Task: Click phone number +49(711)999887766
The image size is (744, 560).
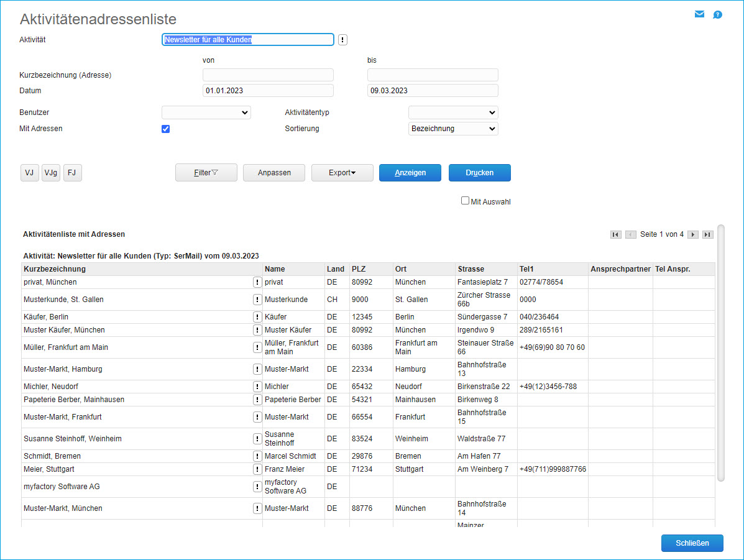Action: tap(553, 469)
